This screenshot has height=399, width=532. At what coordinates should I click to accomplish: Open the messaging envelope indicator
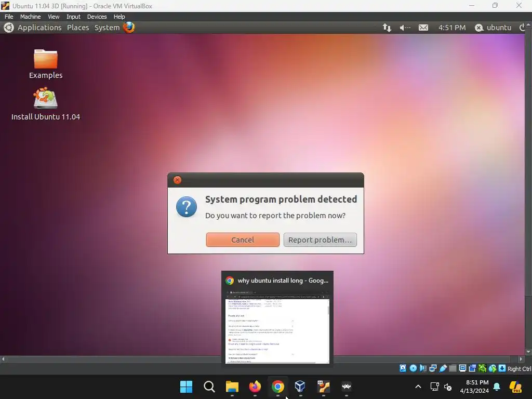pyautogui.click(x=423, y=28)
